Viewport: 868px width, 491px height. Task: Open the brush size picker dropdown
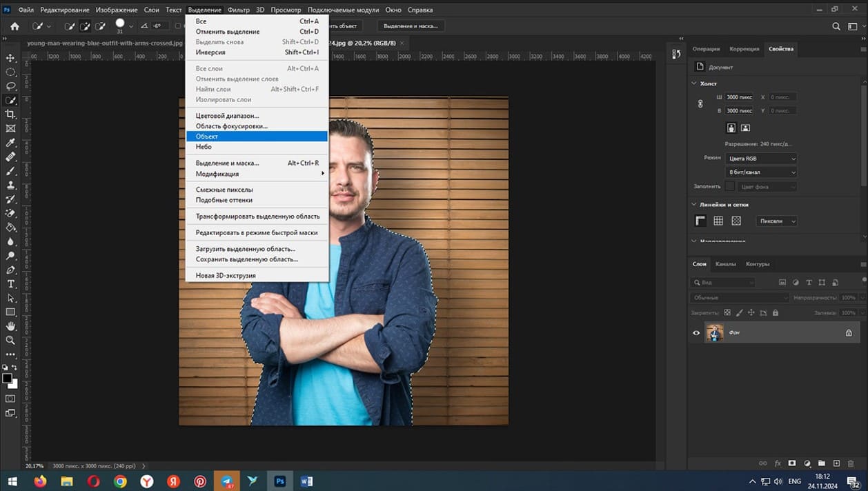(x=131, y=26)
